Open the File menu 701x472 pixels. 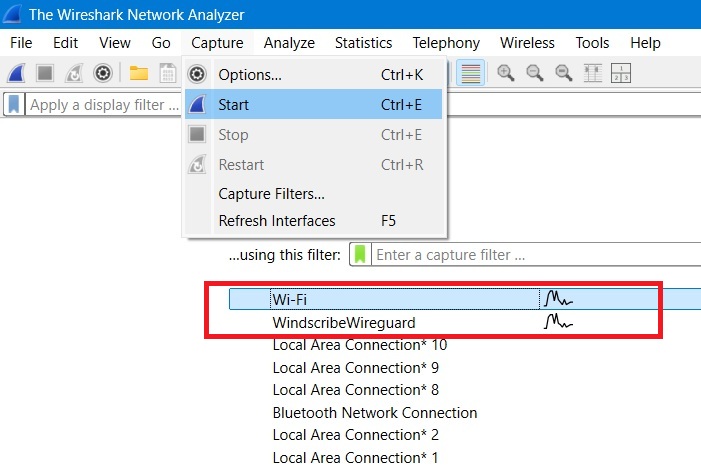click(21, 43)
